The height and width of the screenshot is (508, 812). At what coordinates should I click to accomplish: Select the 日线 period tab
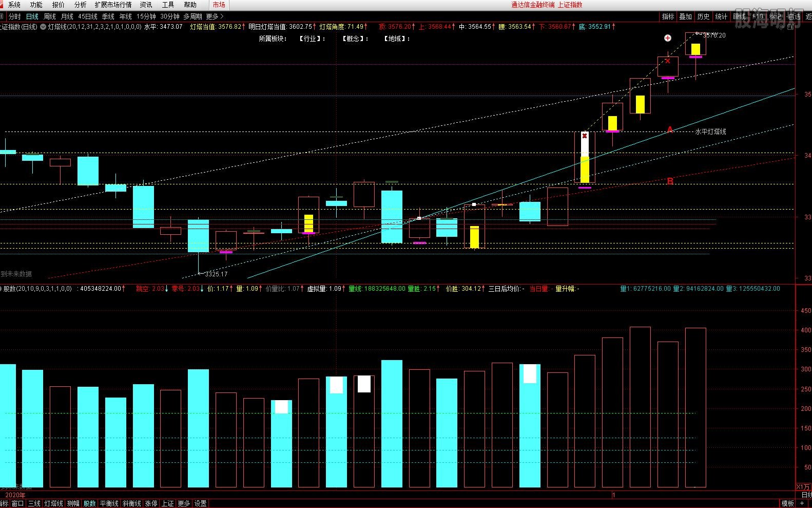point(32,16)
